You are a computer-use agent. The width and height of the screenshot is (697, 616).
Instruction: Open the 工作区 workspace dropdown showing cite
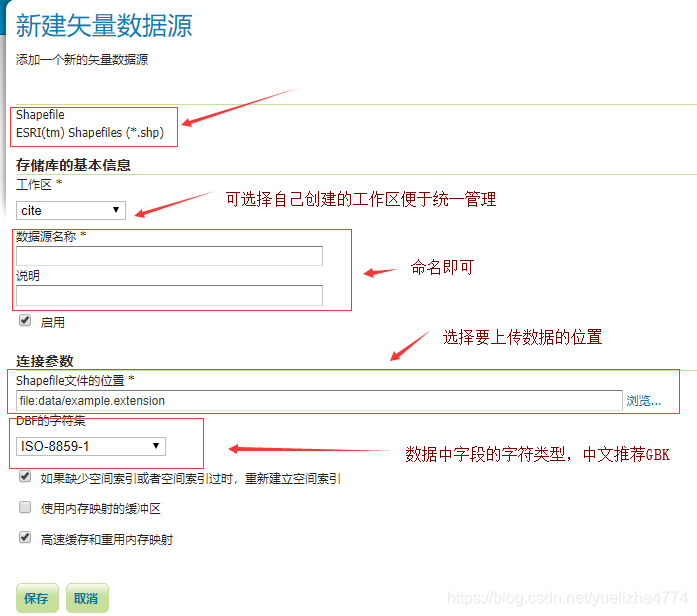(x=71, y=210)
